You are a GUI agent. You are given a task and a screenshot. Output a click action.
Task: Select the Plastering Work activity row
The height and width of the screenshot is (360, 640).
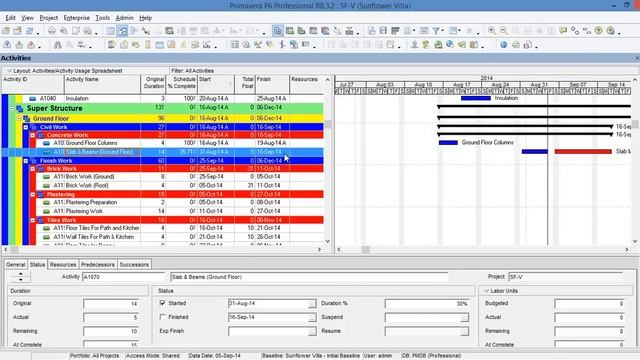[x=163, y=211]
